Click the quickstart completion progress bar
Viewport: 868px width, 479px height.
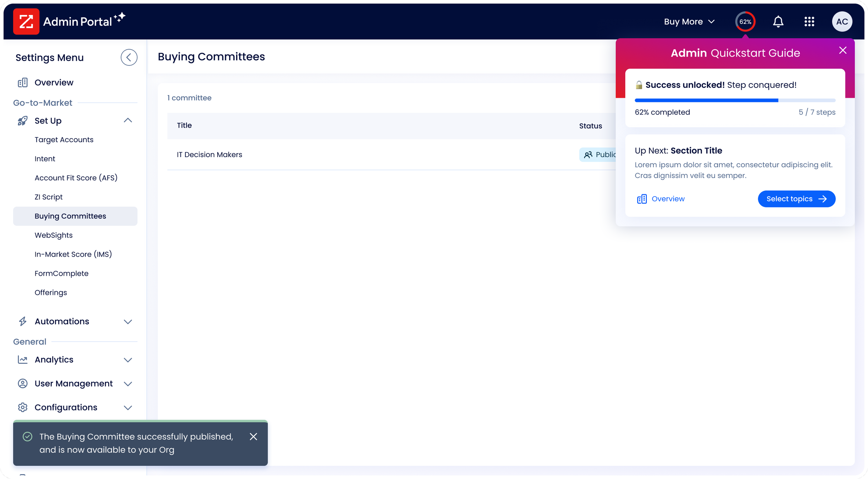pos(735,101)
